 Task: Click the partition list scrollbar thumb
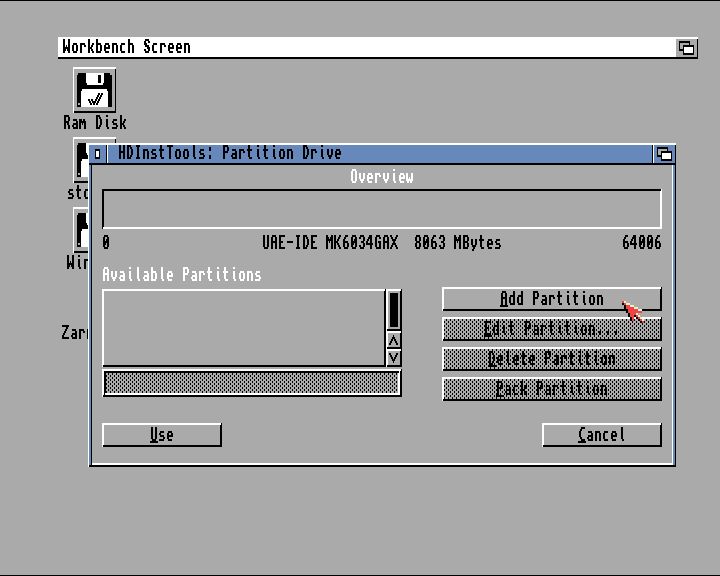tap(394, 310)
